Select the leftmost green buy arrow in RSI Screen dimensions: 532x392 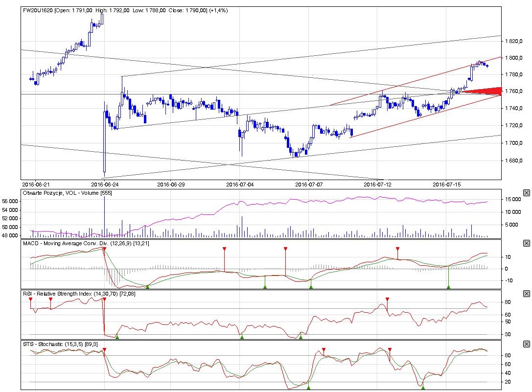116,337
